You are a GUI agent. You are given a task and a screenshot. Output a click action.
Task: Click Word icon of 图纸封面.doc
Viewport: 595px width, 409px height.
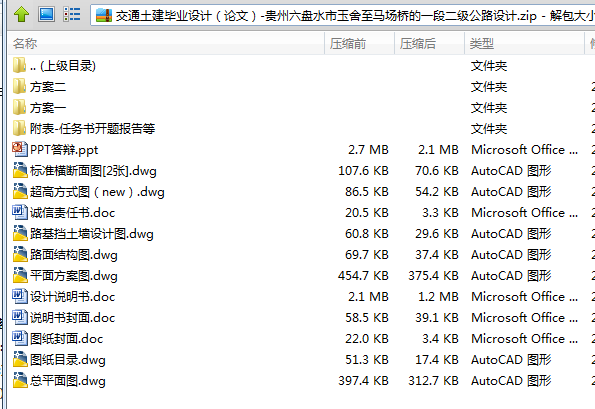20,338
